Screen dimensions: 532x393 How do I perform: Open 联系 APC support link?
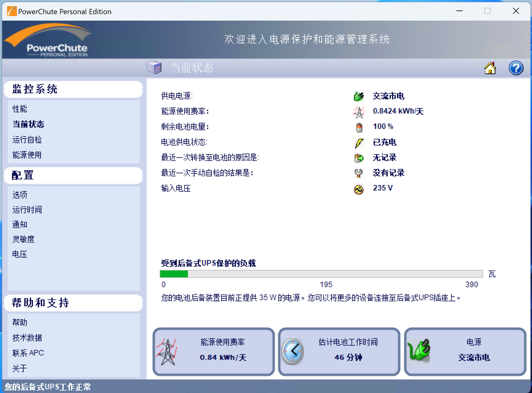tap(28, 353)
